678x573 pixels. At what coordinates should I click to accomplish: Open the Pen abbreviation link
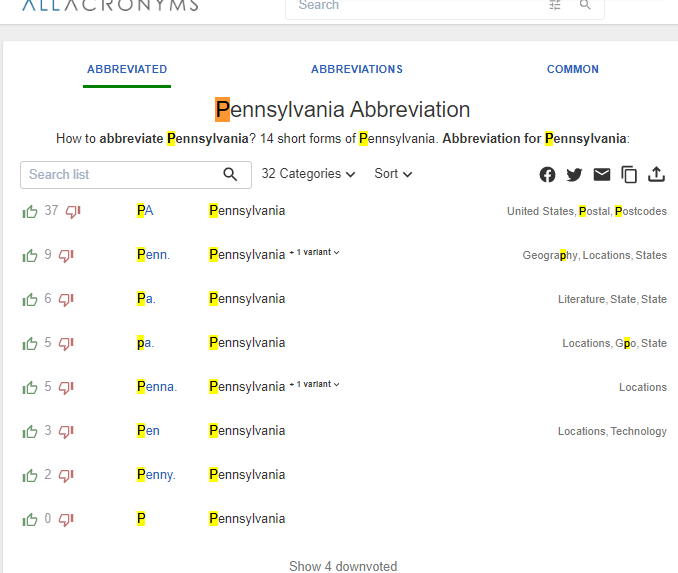[x=148, y=431]
